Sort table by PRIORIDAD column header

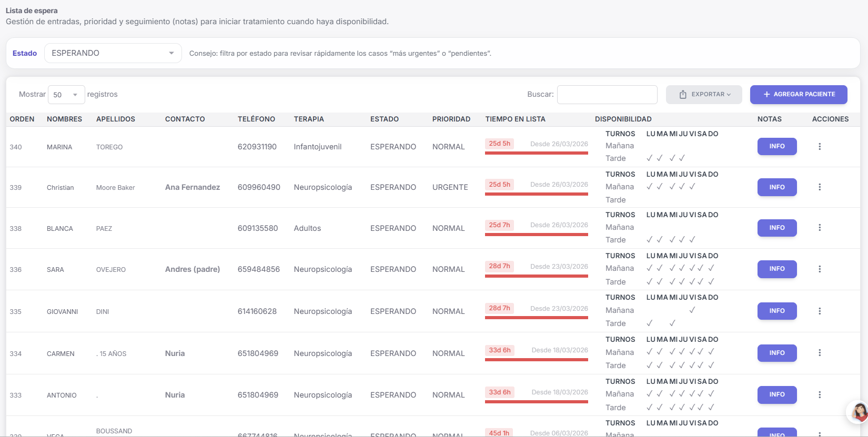(451, 119)
